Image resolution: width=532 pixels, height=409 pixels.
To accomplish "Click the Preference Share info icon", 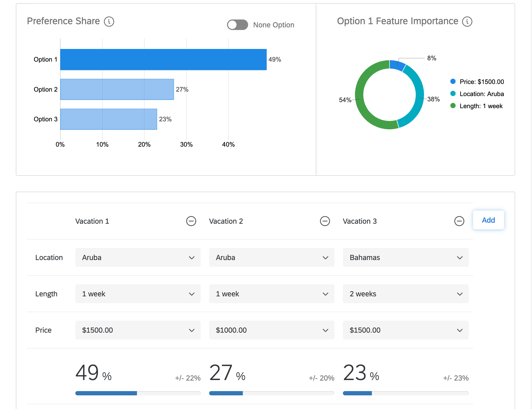I will (109, 22).
